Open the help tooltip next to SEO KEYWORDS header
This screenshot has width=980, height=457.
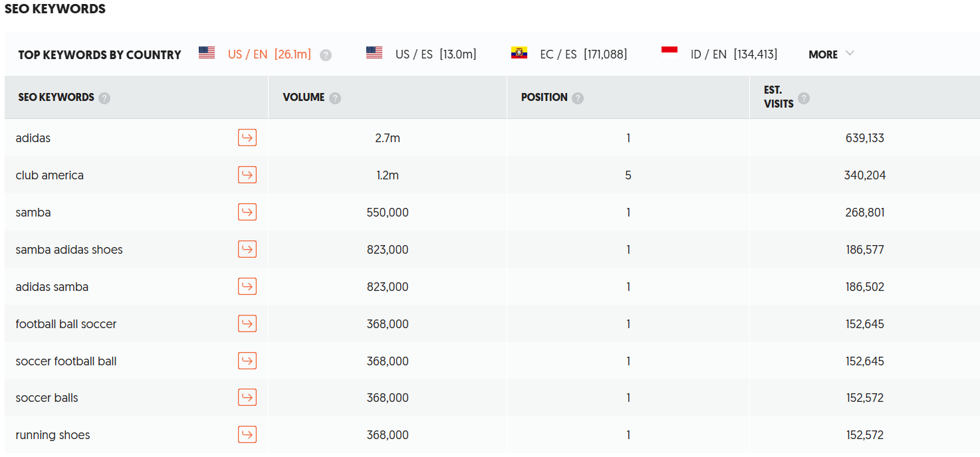[104, 98]
